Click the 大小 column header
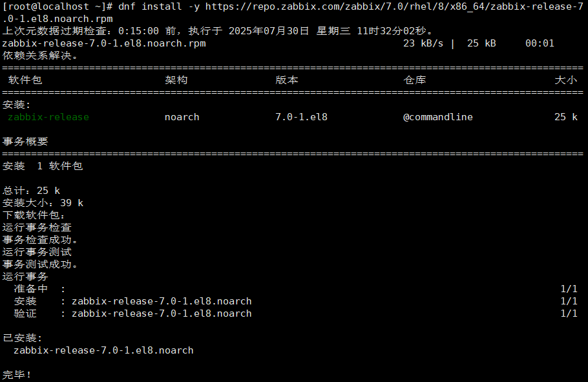 point(566,80)
